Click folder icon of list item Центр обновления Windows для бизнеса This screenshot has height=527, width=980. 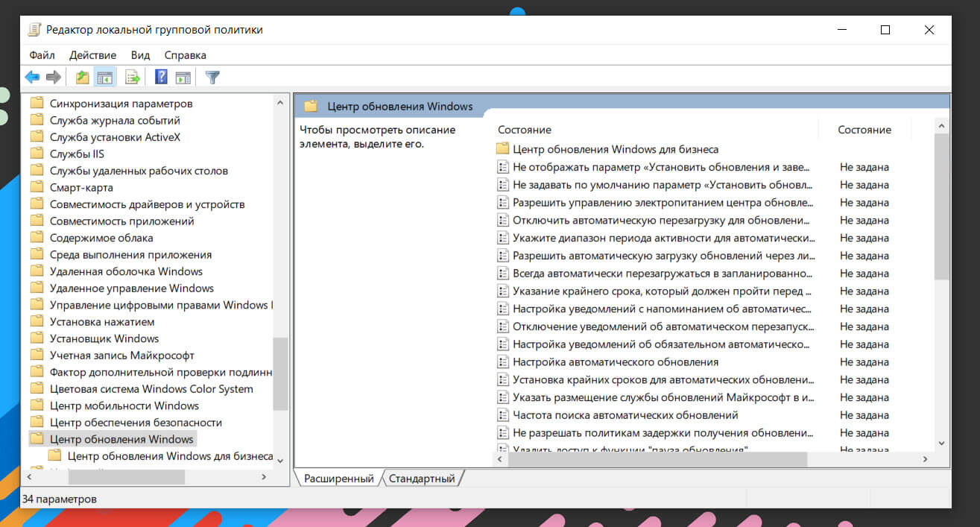(x=502, y=149)
